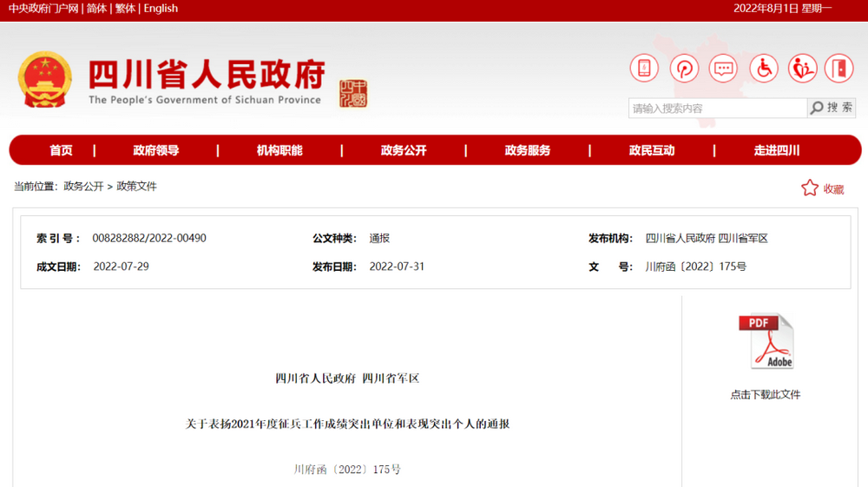Select the 发布日期 value 2022-07-31
Screen dimensions: 868x487
(x=397, y=267)
